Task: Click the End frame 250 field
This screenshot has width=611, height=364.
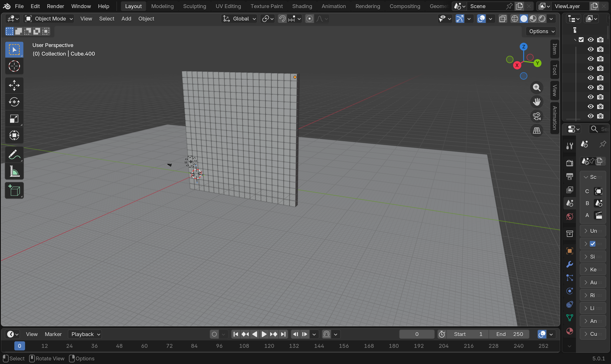Action: pos(509,334)
